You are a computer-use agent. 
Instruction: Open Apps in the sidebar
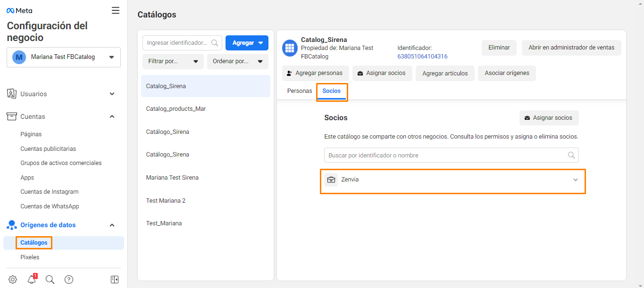coord(27,178)
